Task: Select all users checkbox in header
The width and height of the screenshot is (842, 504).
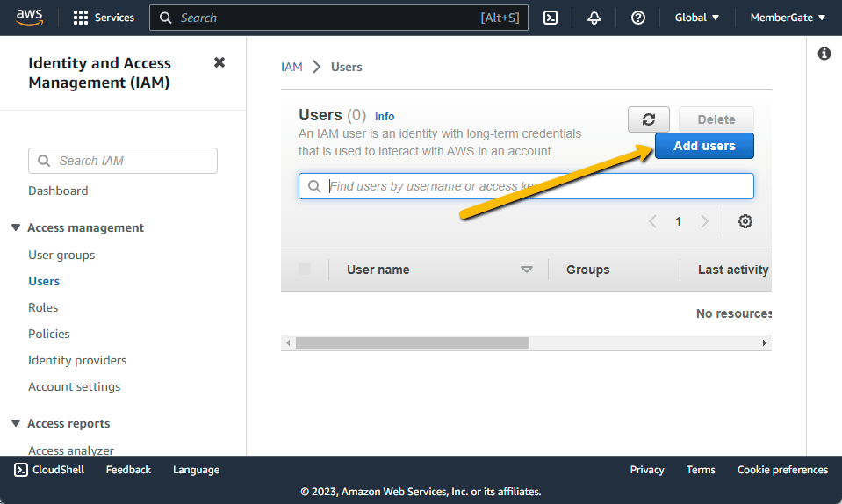Action: coord(305,269)
